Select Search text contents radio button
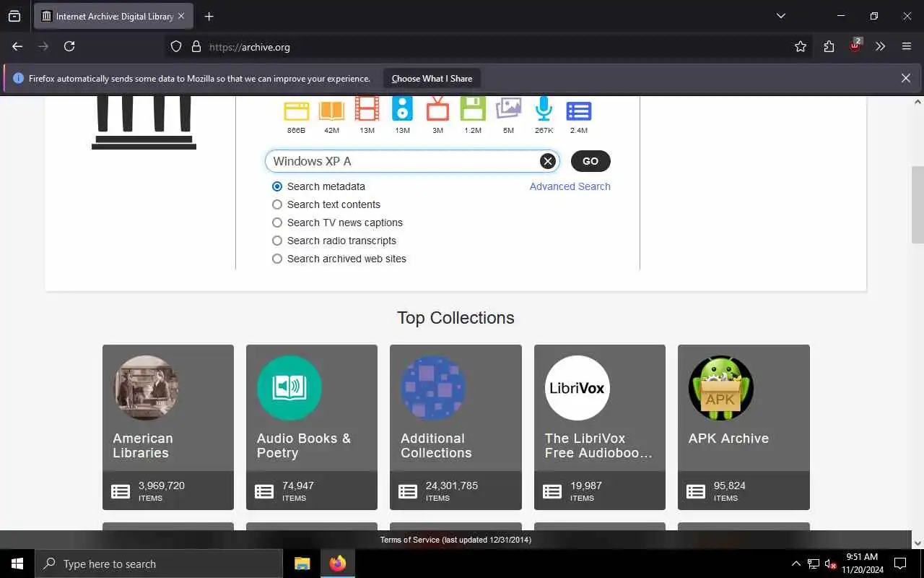 pos(277,204)
